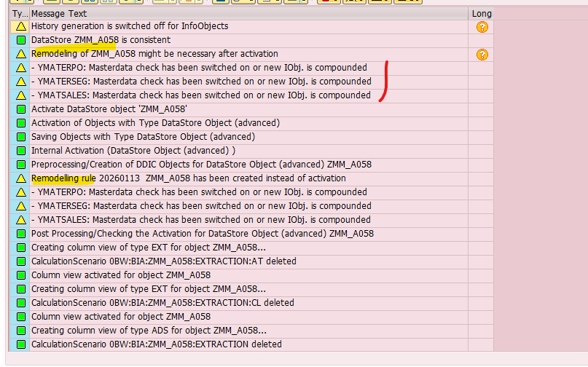Click warning icon beside History generation message
588x367 pixels.
(21, 26)
